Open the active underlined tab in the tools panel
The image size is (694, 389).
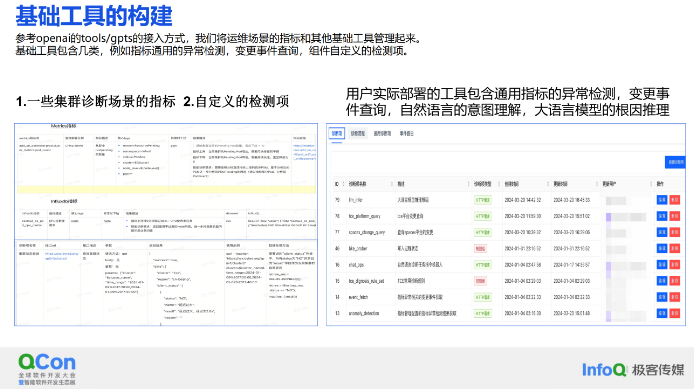click(x=337, y=134)
